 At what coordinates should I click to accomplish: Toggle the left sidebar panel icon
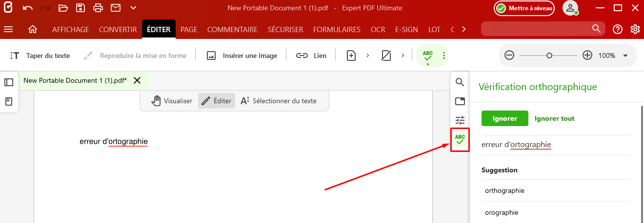point(9,82)
